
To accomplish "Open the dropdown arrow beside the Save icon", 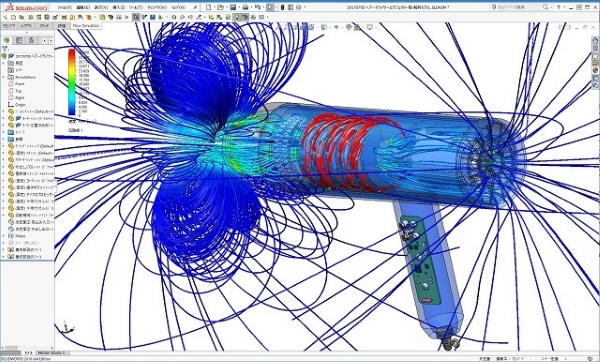I will click(x=238, y=7).
